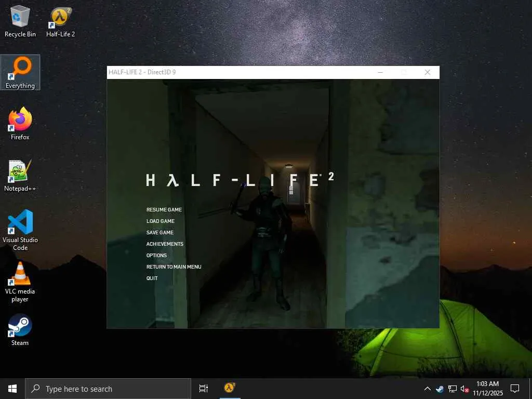Choose Save Game from the menu
This screenshot has width=532, height=399.
[160, 232]
